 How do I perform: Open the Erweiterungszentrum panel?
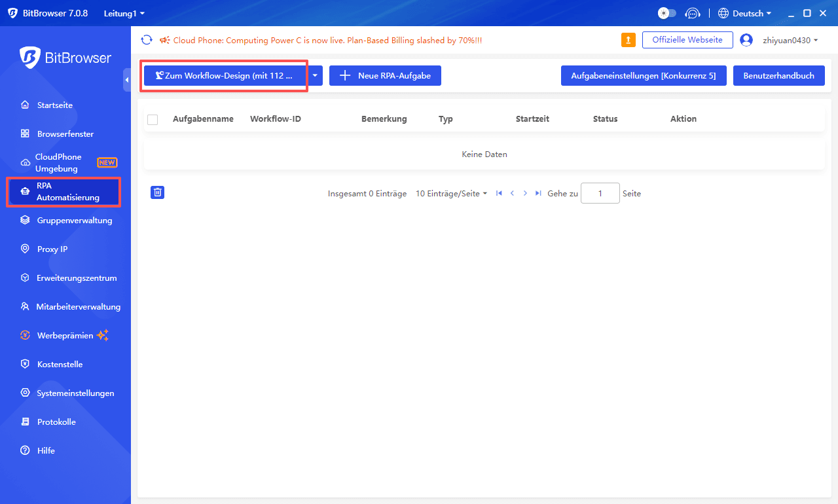tap(75, 278)
